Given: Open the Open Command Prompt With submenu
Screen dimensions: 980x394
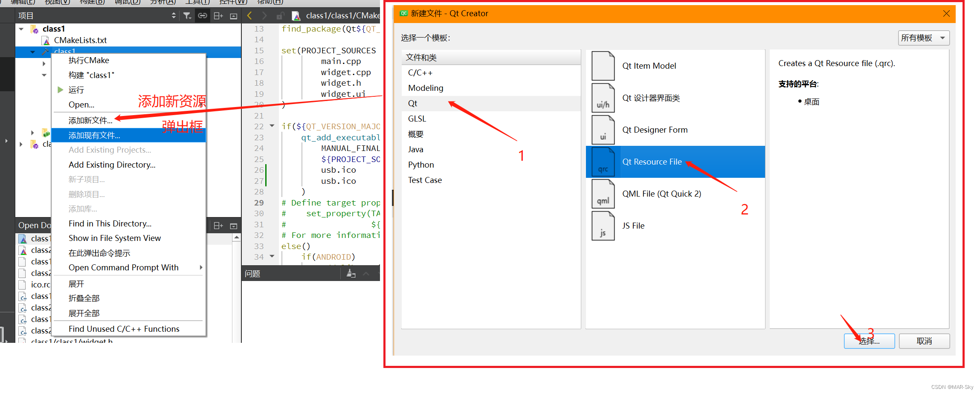Looking at the screenshot, I should (128, 267).
